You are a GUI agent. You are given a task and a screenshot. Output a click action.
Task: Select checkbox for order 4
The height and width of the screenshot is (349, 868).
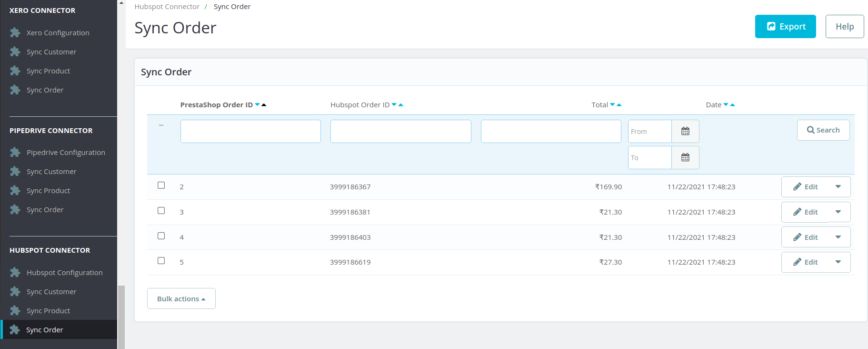[161, 236]
